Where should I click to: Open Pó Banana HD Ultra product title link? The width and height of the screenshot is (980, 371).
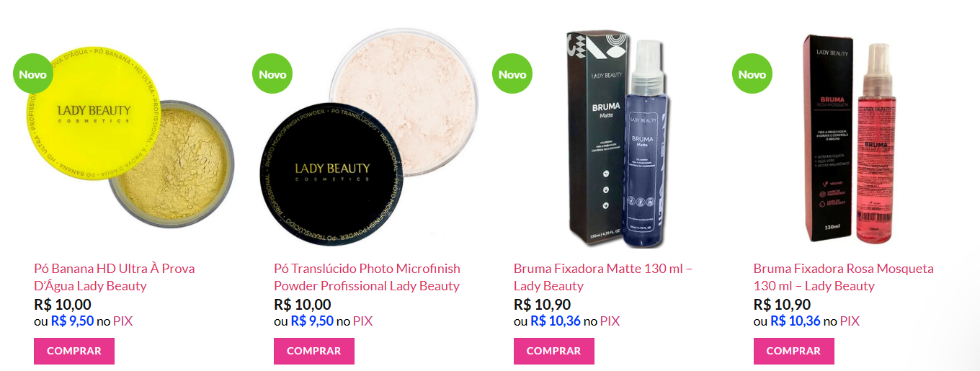coord(115,277)
